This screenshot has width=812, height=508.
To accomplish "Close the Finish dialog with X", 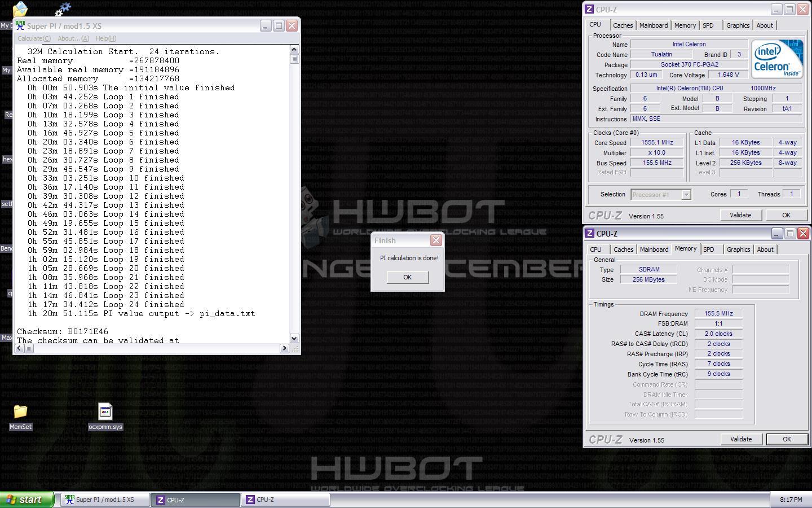I will [x=436, y=240].
